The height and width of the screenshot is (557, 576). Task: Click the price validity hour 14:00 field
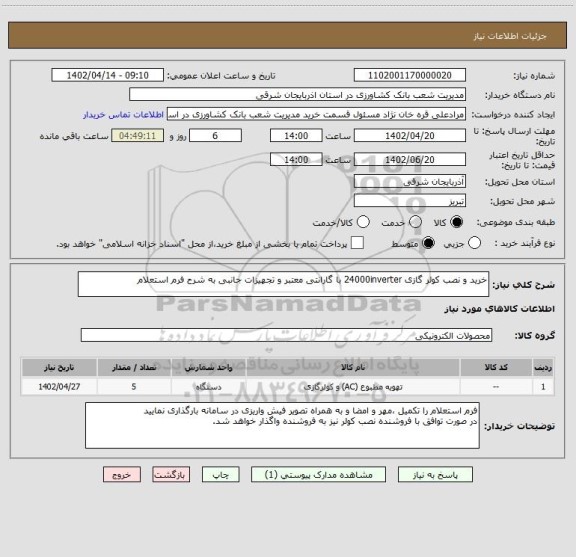coord(296,159)
